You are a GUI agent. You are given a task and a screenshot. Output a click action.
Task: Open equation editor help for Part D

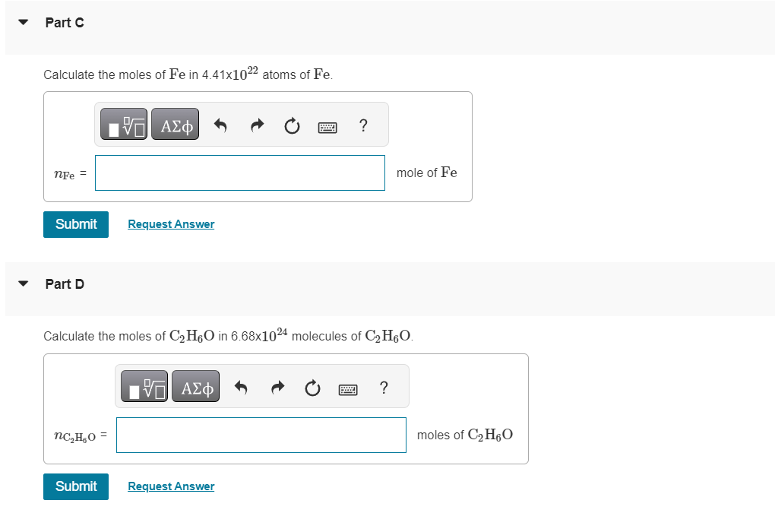(x=384, y=388)
